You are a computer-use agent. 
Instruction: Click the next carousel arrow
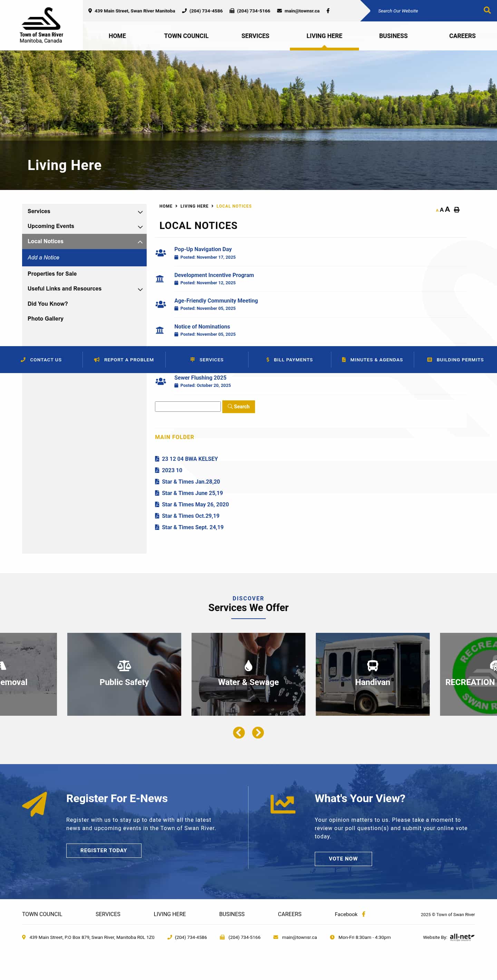coord(258,732)
